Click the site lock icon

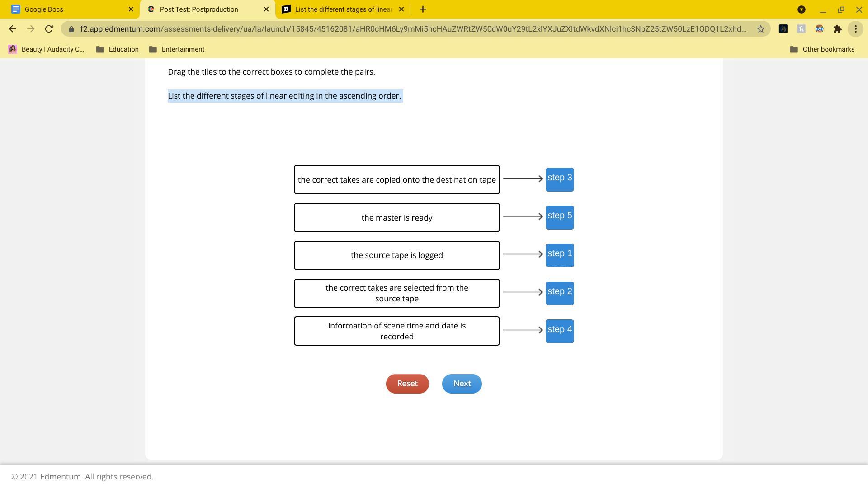[71, 29]
